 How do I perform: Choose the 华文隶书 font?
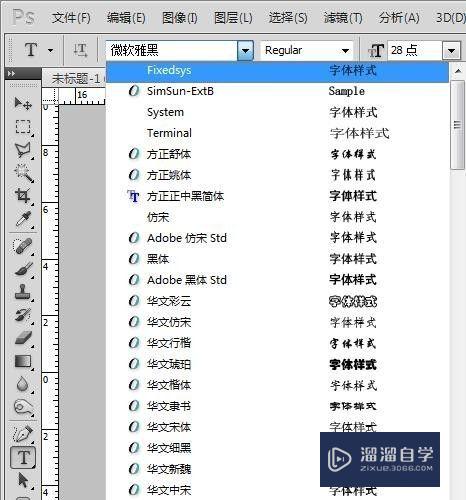pyautogui.click(x=277, y=406)
